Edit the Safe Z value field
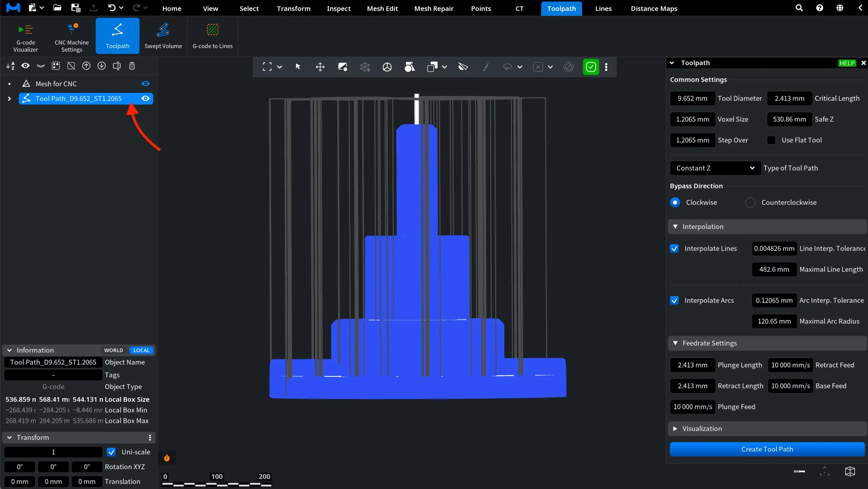868x489 pixels. pos(789,119)
